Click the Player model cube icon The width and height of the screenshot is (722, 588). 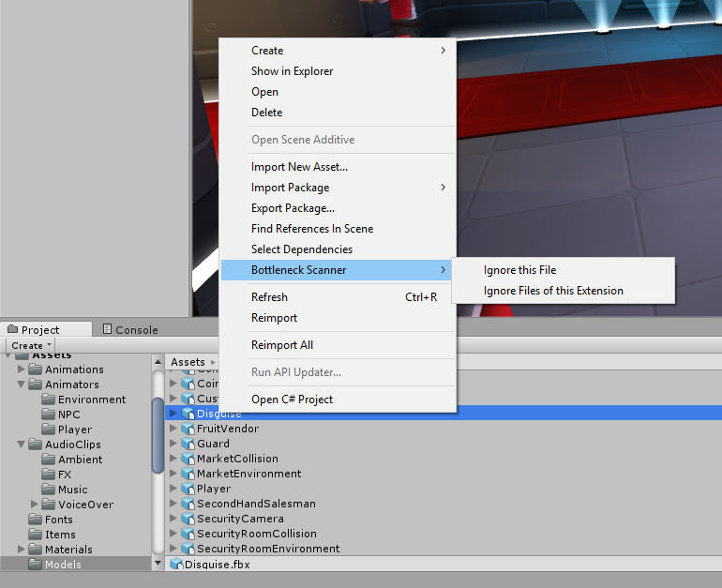click(x=188, y=489)
